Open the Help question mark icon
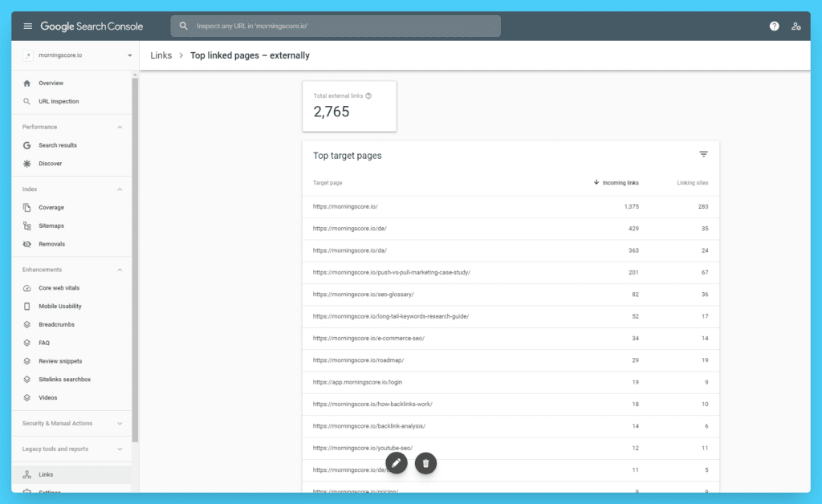 [775, 26]
